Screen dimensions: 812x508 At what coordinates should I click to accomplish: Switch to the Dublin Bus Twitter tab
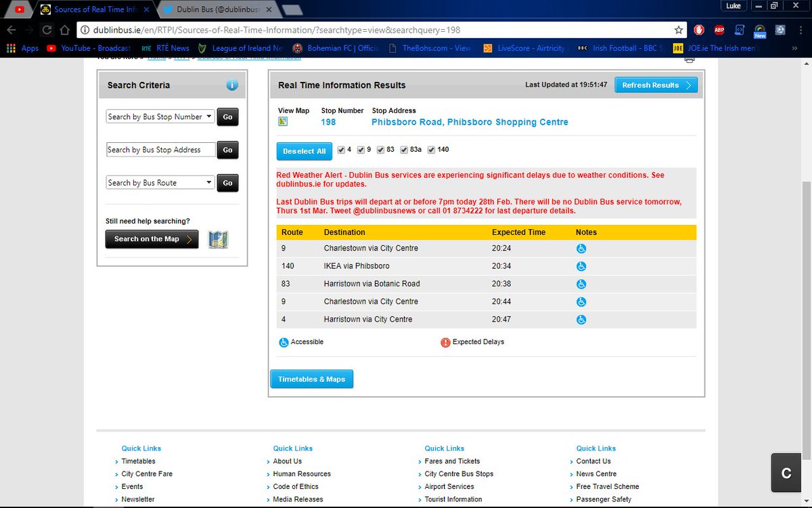219,9
